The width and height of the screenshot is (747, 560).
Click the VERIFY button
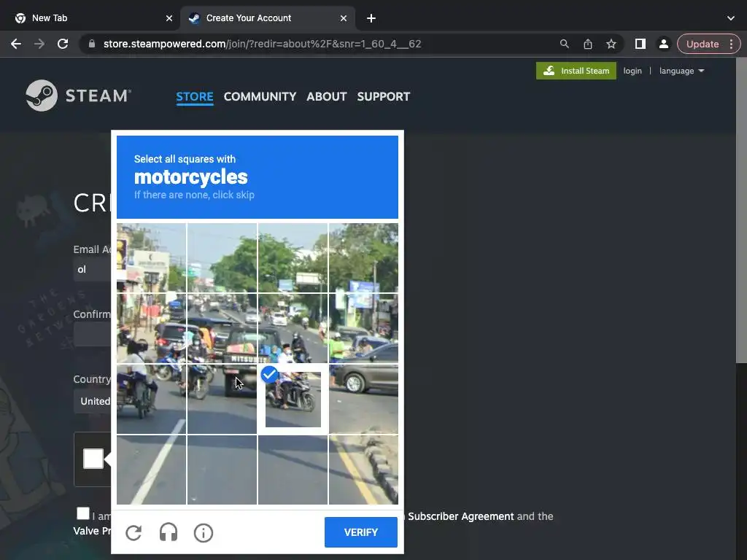pyautogui.click(x=361, y=532)
